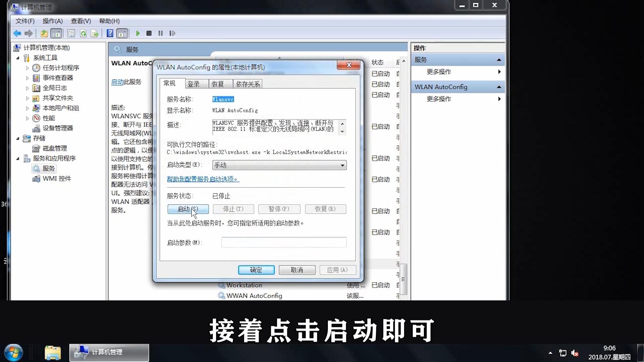Click the Properties toolbar icon
644x362 pixels.
(71, 33)
